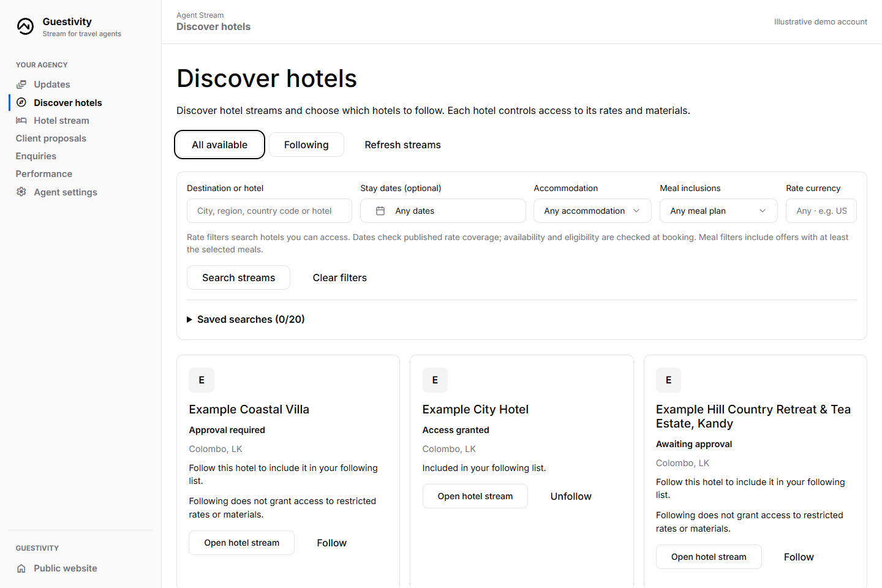
Task: Click the calendar icon in Stay dates
Action: (380, 211)
